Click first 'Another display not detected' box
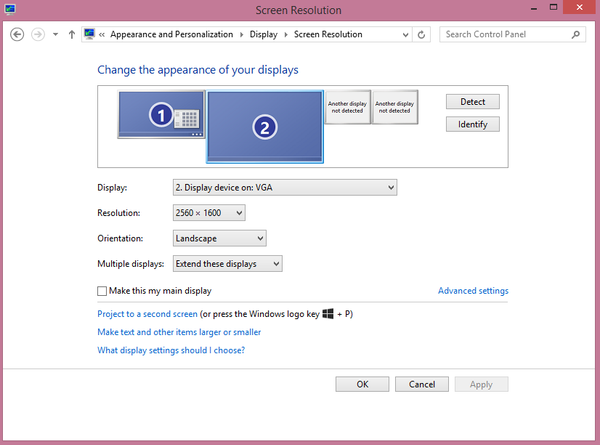Image resolution: width=600 pixels, height=445 pixels. (x=348, y=108)
